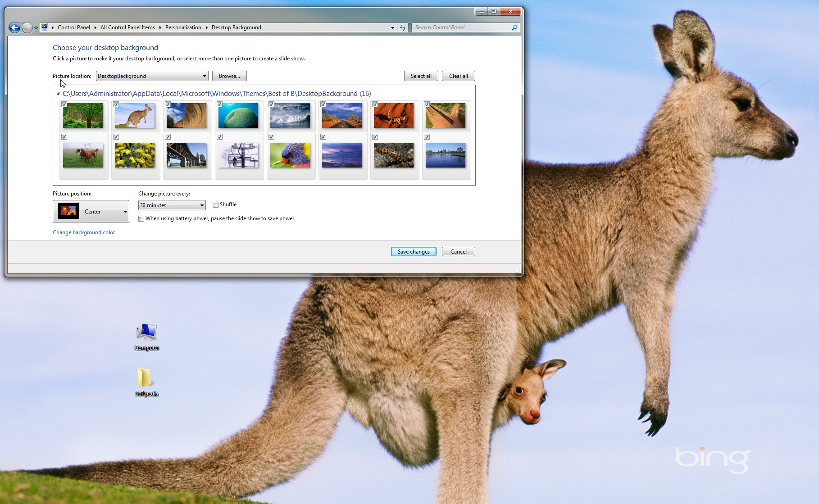Select the green coral reef wallpaper
Viewport: 819px width, 504px height.
click(238, 116)
